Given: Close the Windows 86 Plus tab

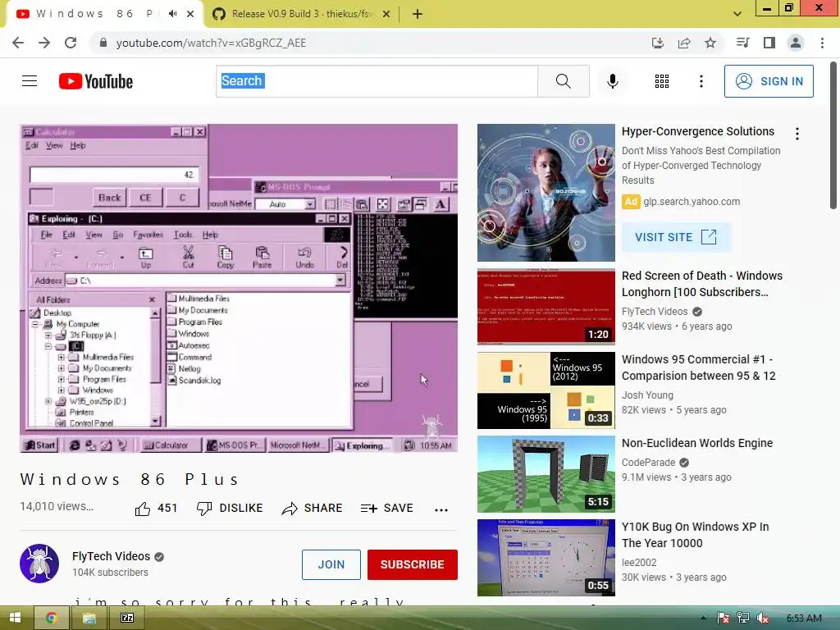Looking at the screenshot, I should coord(190,14).
